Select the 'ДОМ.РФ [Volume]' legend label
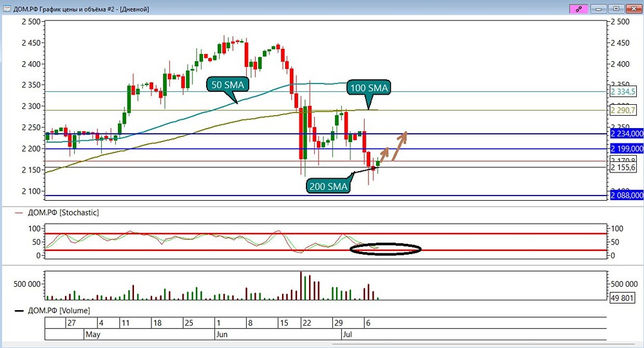Viewport: 644px width, 348px height. [59, 311]
